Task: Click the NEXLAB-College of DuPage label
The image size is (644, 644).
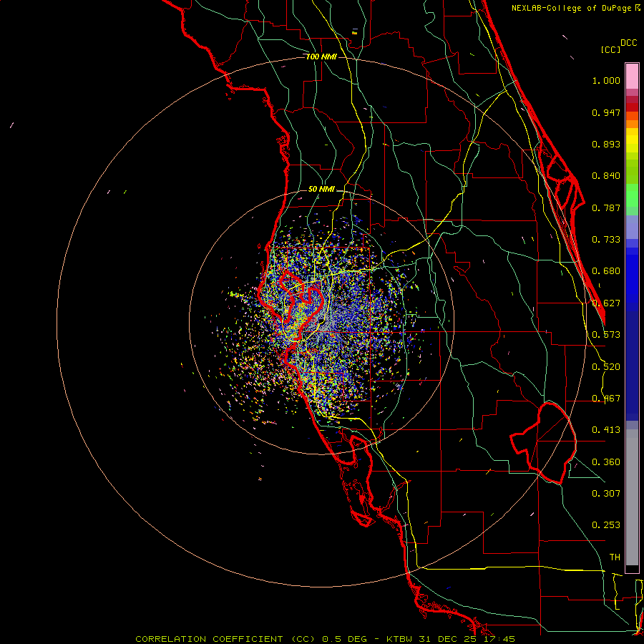Action: click(x=572, y=8)
